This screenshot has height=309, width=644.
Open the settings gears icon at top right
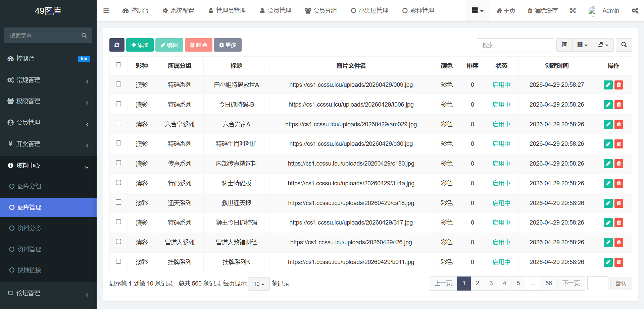(635, 11)
